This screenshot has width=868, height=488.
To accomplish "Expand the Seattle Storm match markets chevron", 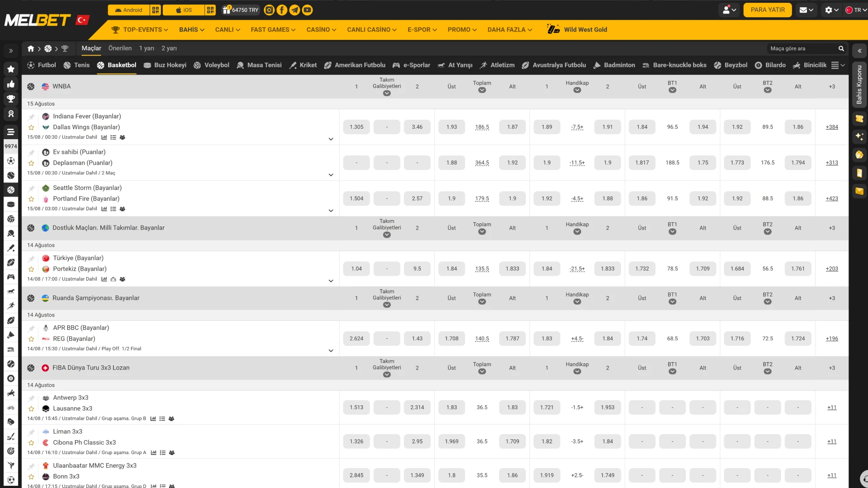I will pyautogui.click(x=331, y=211).
